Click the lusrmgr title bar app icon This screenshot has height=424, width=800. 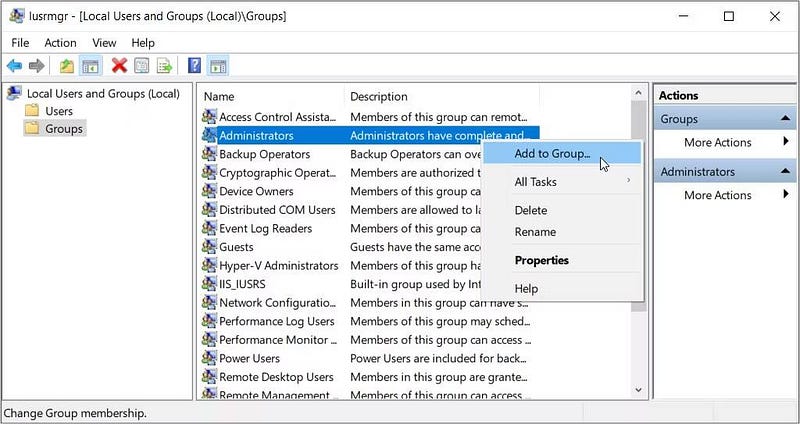click(16, 16)
